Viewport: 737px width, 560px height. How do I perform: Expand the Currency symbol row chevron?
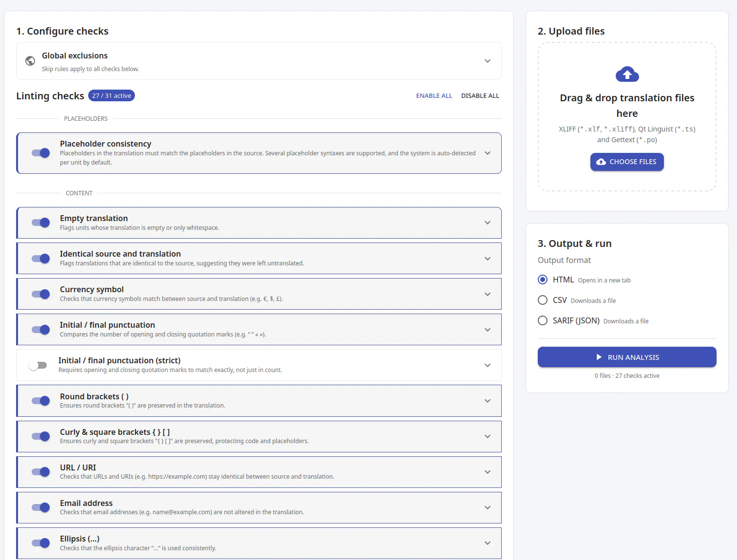[x=488, y=294]
